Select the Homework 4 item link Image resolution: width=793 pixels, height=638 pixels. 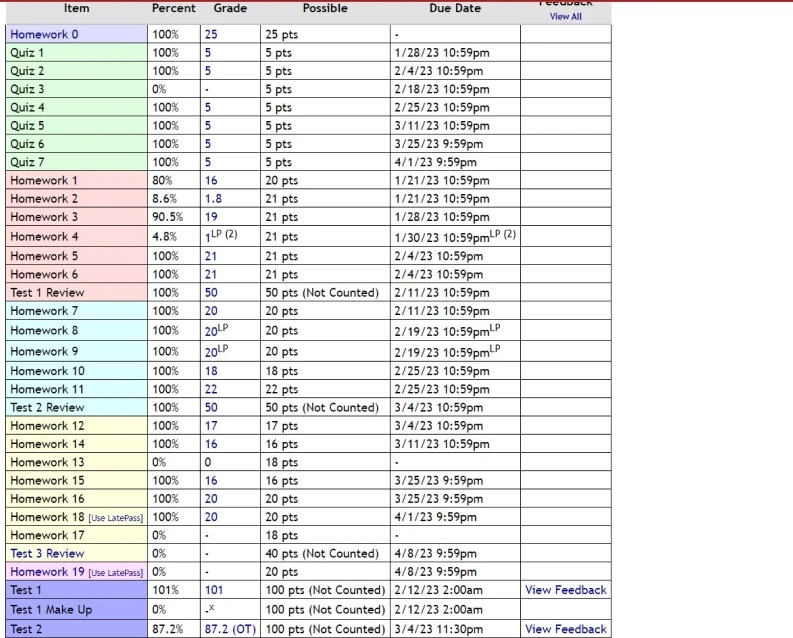coord(44,237)
